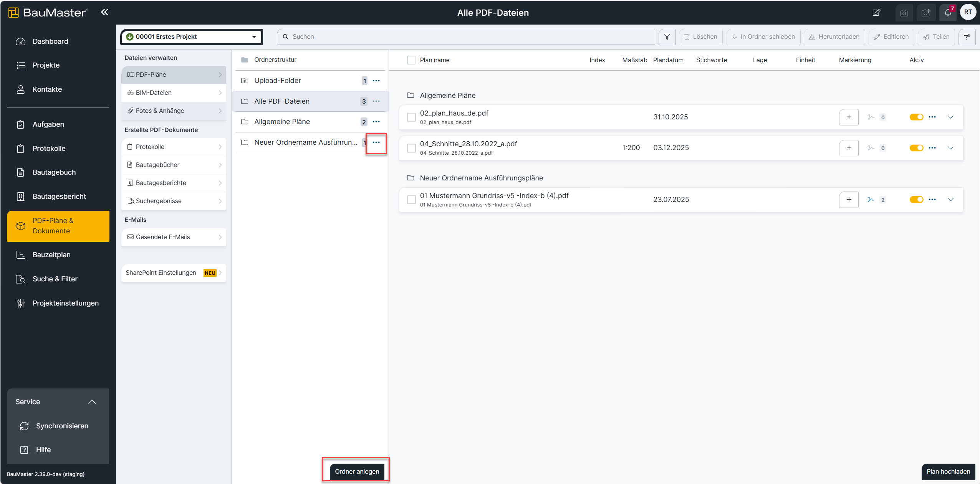Collapse the Service section
This screenshot has width=980, height=484.
pos(92,402)
